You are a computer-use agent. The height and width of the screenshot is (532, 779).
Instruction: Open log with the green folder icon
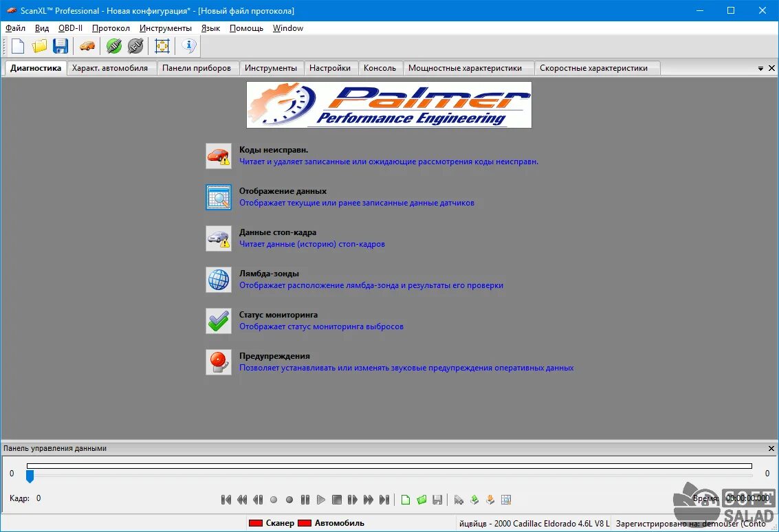[421, 500]
